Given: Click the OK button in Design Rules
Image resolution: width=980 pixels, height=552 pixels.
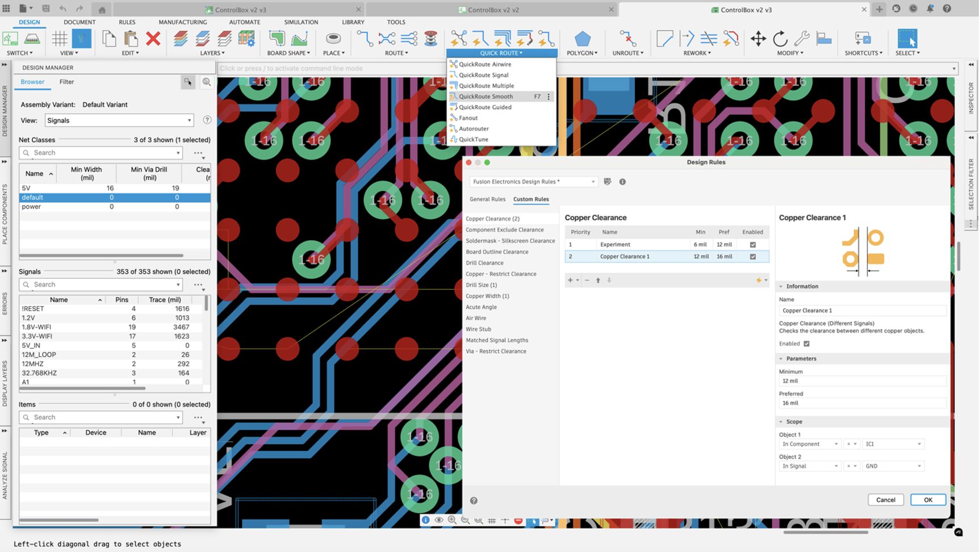Looking at the screenshot, I should tap(928, 500).
